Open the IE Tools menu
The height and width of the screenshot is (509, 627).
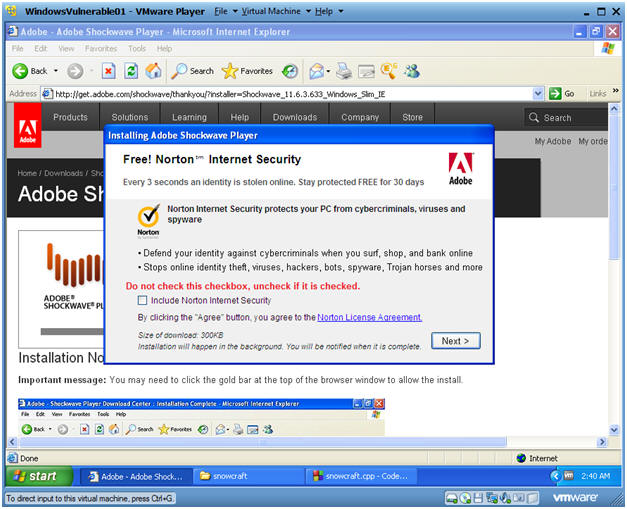(137, 48)
